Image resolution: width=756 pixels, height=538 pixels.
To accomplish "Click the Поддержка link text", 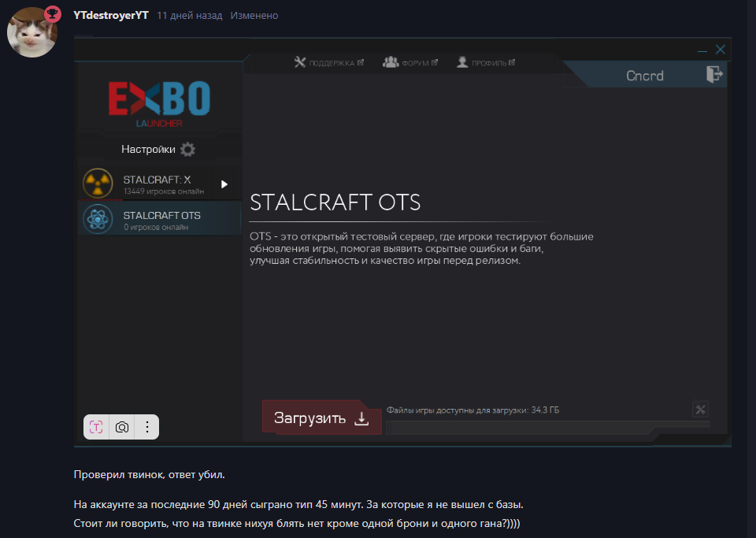I will tap(332, 63).
